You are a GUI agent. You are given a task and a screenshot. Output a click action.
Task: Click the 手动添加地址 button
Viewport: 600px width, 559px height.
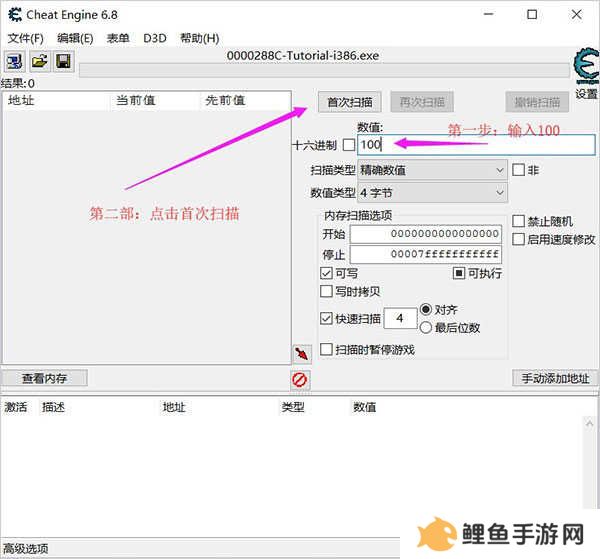coord(555,378)
